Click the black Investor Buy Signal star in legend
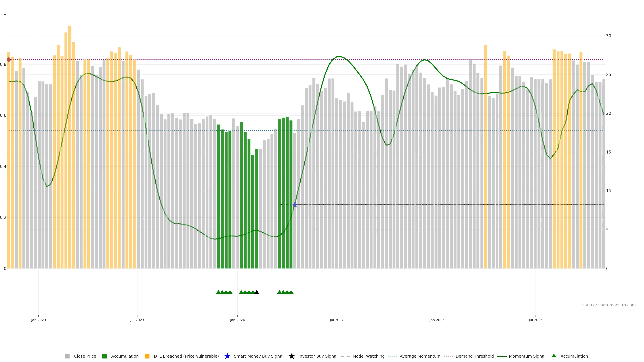The image size is (644, 362). (291, 356)
